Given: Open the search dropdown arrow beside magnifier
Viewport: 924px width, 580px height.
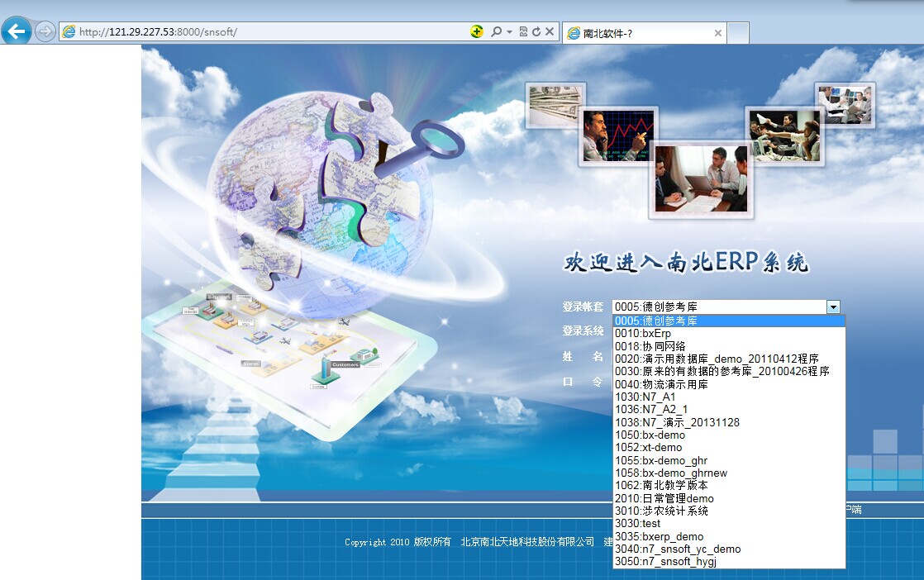Looking at the screenshot, I should [x=509, y=31].
